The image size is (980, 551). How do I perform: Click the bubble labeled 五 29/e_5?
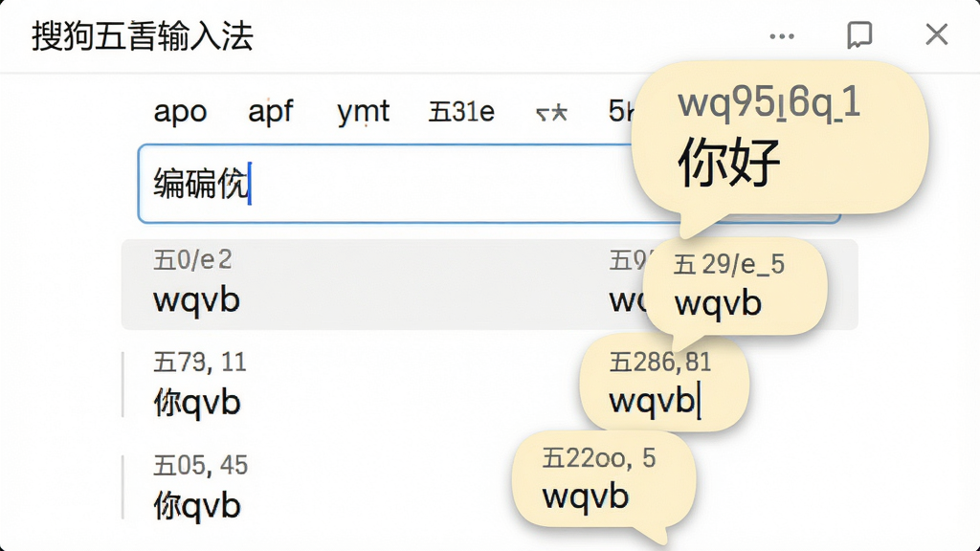[735, 286]
